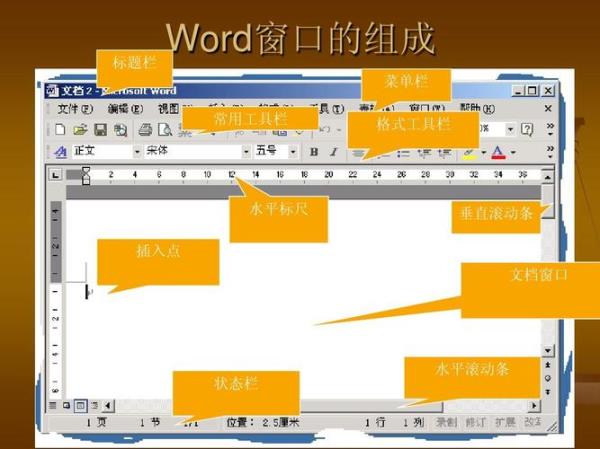This screenshot has height=449, width=600.
Task: Click the yellow highlight color button
Action: tap(470, 152)
